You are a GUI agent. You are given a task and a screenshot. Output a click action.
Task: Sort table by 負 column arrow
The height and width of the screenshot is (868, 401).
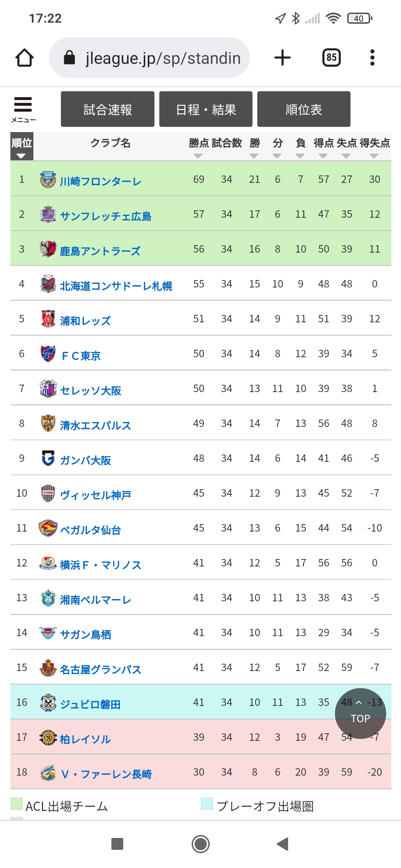point(300,156)
